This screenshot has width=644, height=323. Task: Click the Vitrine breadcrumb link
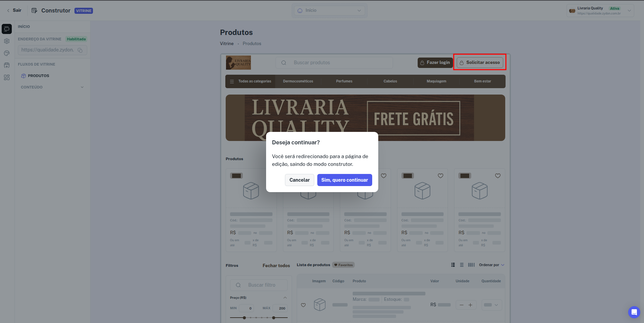[x=227, y=44]
